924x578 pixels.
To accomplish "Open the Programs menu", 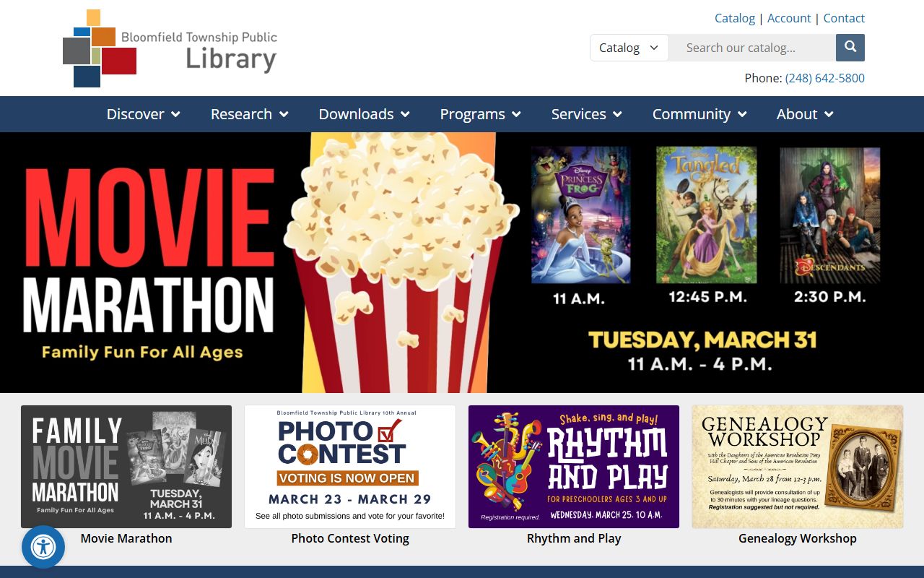I will click(x=480, y=114).
